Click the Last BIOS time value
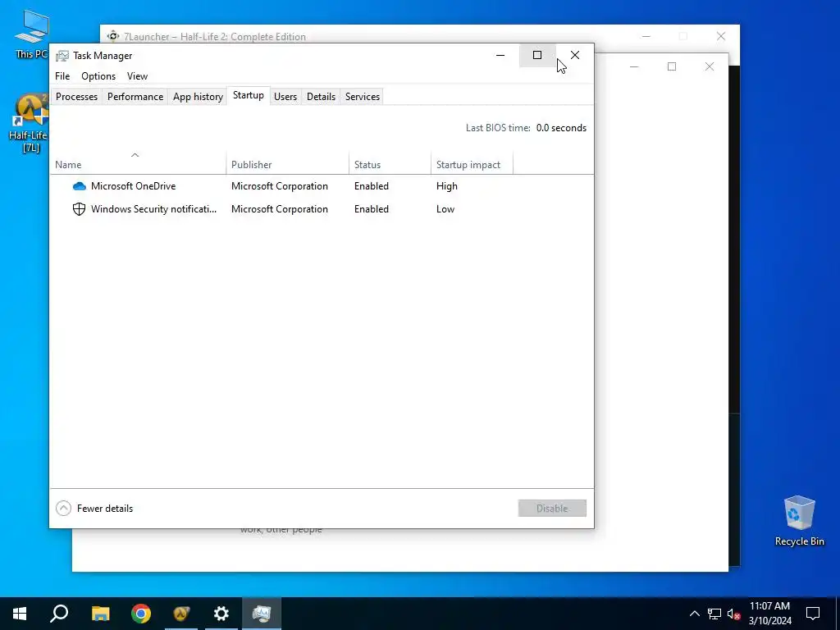Viewport: 840px width, 630px height. click(561, 127)
